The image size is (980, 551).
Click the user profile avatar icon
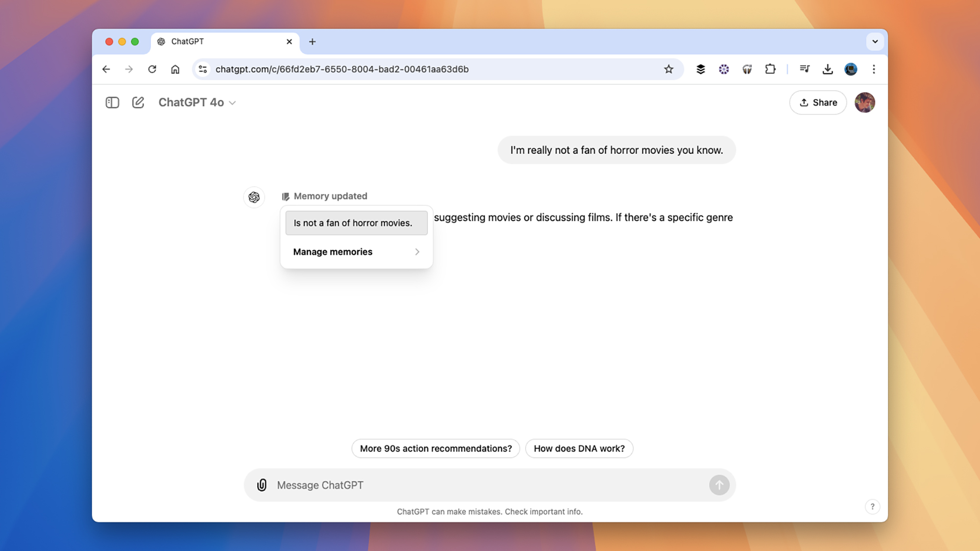[865, 102]
